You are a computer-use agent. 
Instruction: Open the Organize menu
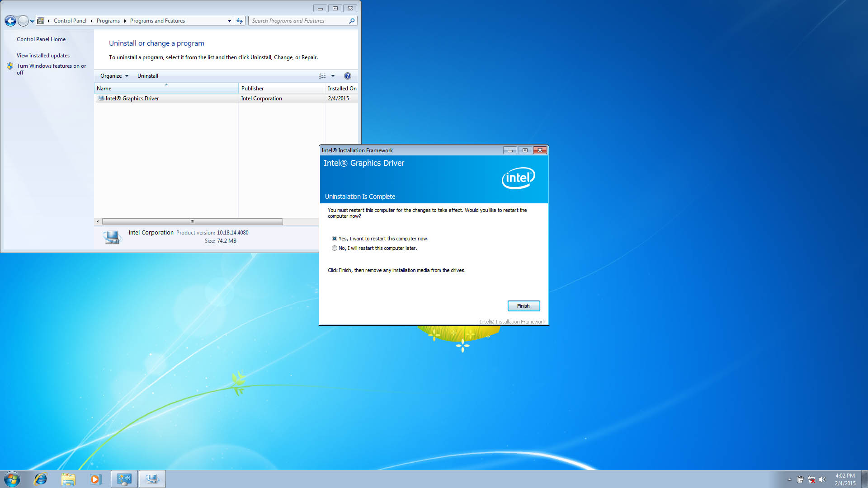tap(114, 76)
